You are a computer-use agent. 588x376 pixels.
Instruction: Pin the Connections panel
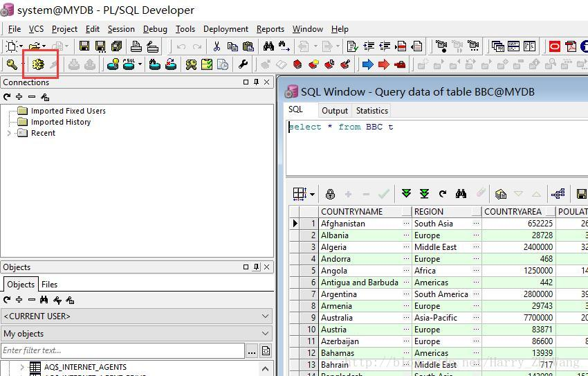tap(256, 82)
